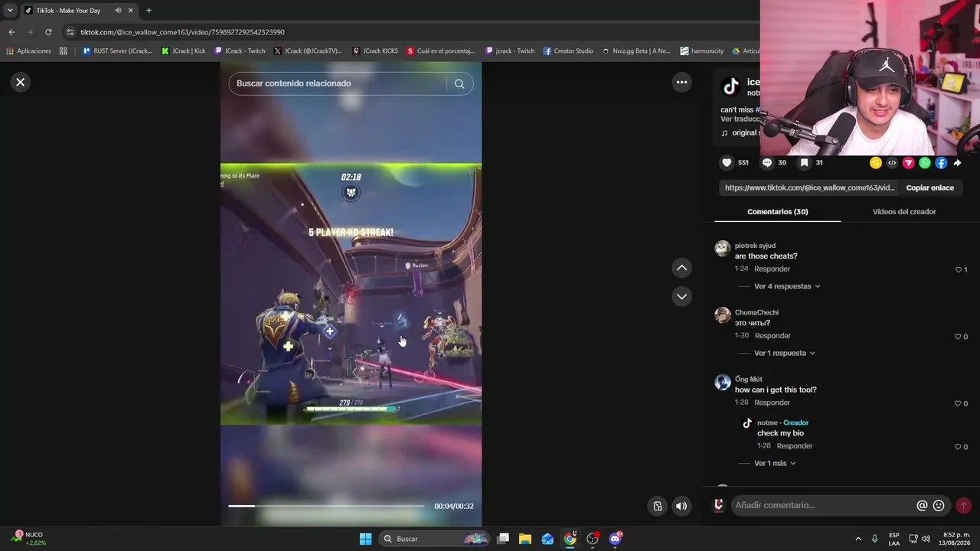
Task: Insert a mention with the @ icon
Action: 922,505
